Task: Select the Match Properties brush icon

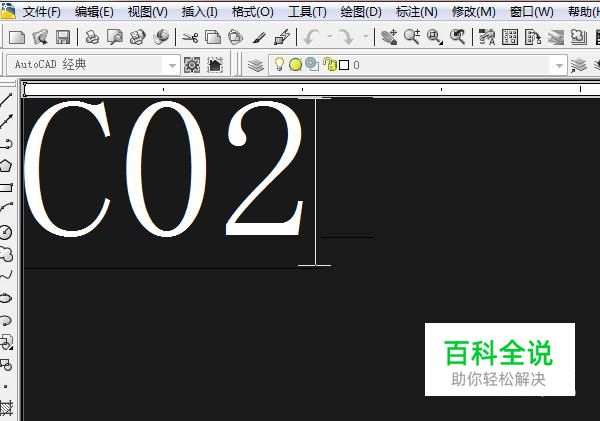Action: [259, 37]
